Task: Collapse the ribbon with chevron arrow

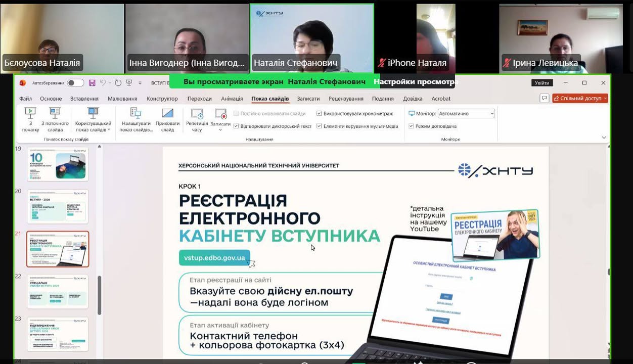Action: click(x=604, y=138)
